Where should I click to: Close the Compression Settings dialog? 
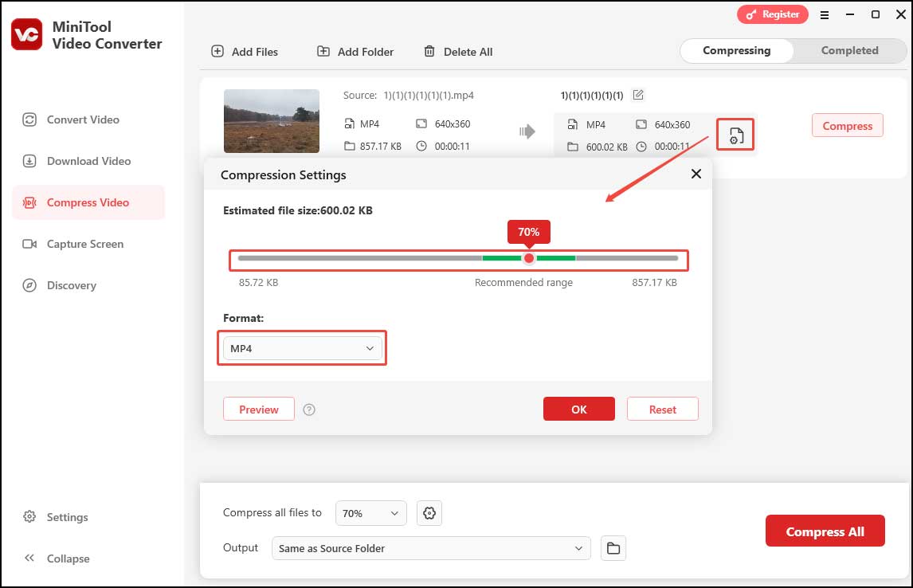[x=696, y=174]
